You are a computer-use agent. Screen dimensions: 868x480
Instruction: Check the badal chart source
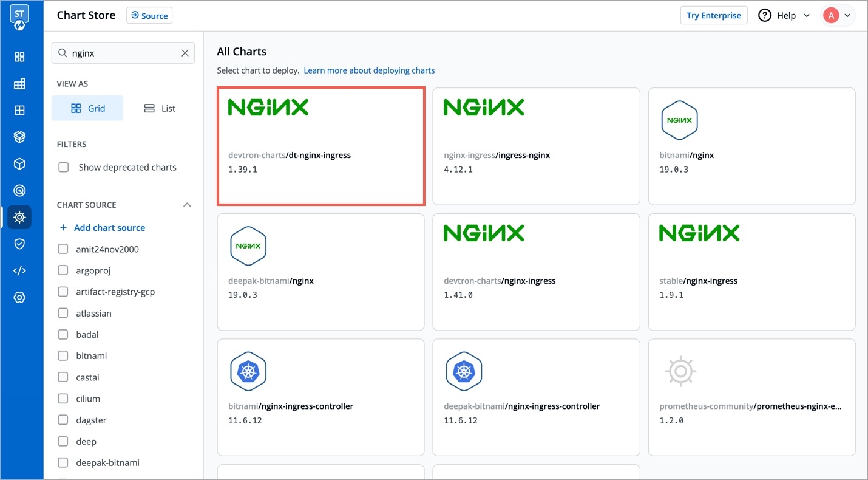coord(63,335)
